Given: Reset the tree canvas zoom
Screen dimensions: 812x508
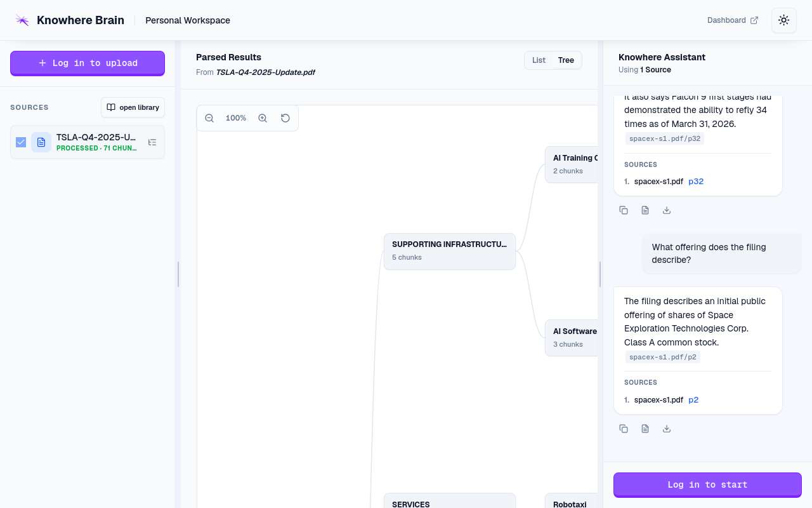Looking at the screenshot, I should 285,118.
